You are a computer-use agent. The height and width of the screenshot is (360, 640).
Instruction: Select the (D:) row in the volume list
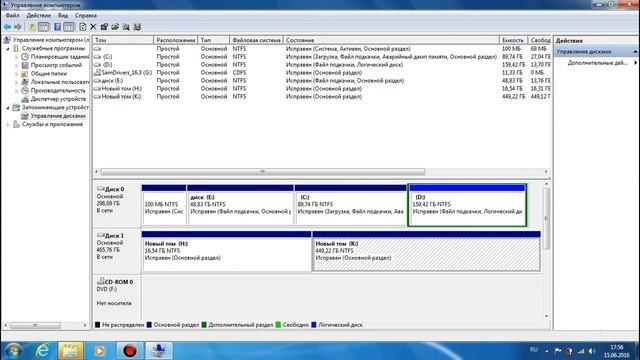point(322,65)
